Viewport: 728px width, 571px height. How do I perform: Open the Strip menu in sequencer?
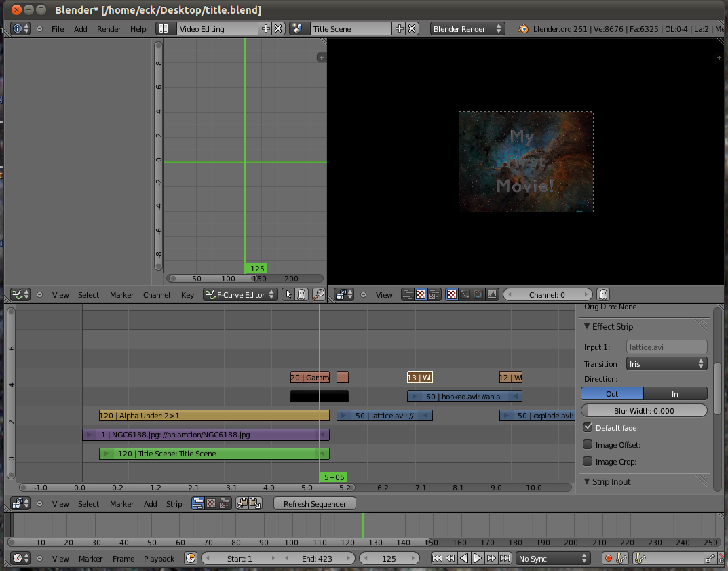pos(174,504)
